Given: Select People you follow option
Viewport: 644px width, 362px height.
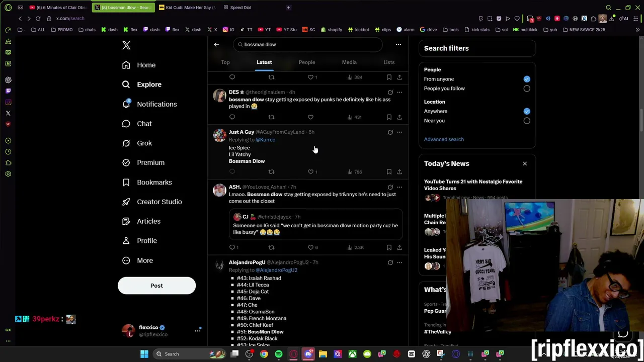Looking at the screenshot, I should pyautogui.click(x=527, y=88).
